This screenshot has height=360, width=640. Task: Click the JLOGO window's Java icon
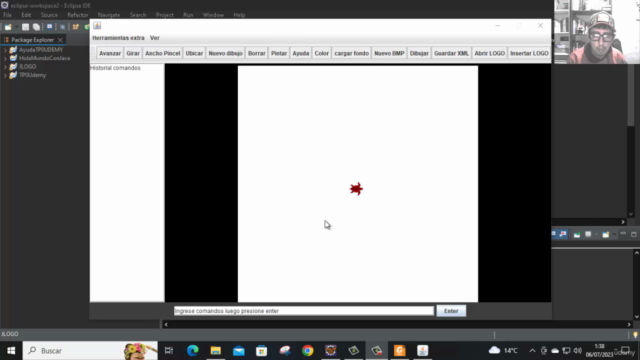[x=97, y=26]
